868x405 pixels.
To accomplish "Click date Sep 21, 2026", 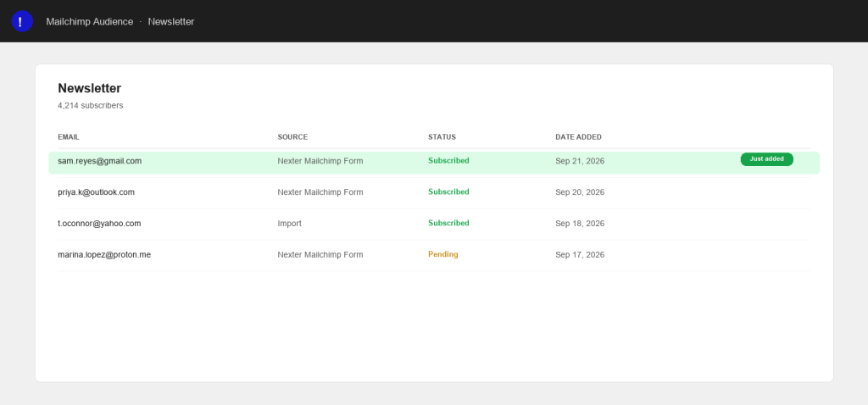I will [580, 161].
